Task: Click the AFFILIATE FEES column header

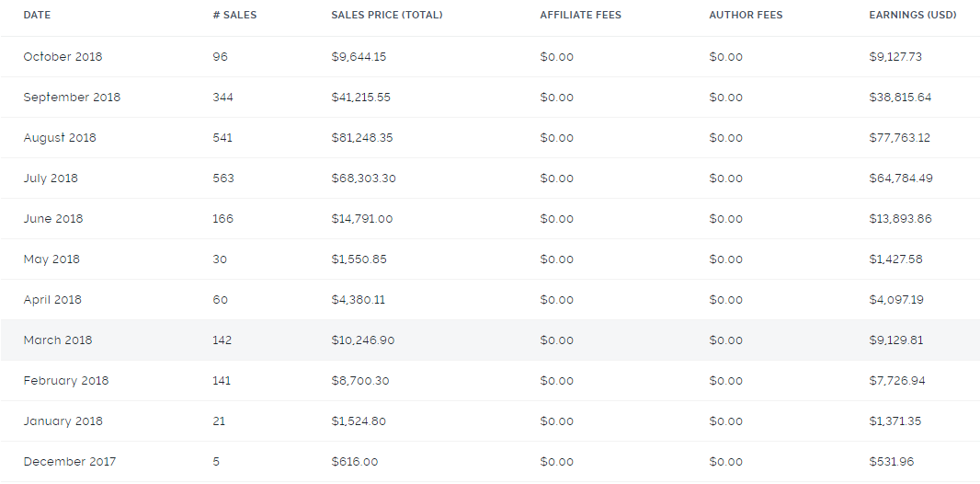Action: pyautogui.click(x=581, y=15)
